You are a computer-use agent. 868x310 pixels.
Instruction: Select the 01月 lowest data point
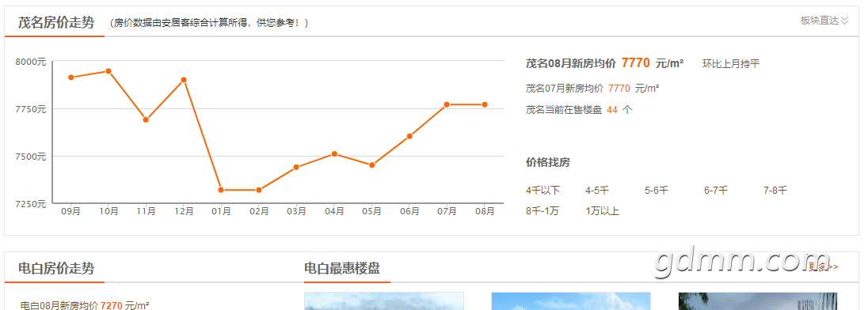[x=221, y=190]
